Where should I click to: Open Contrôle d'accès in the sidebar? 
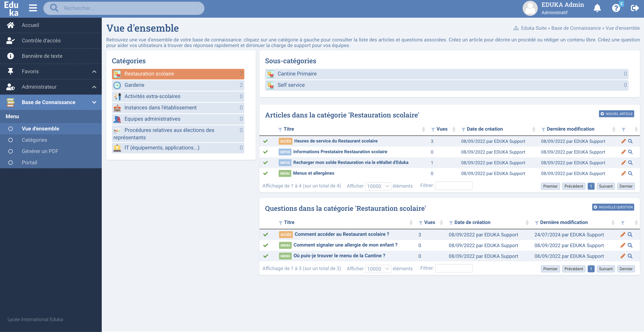[x=51, y=41]
